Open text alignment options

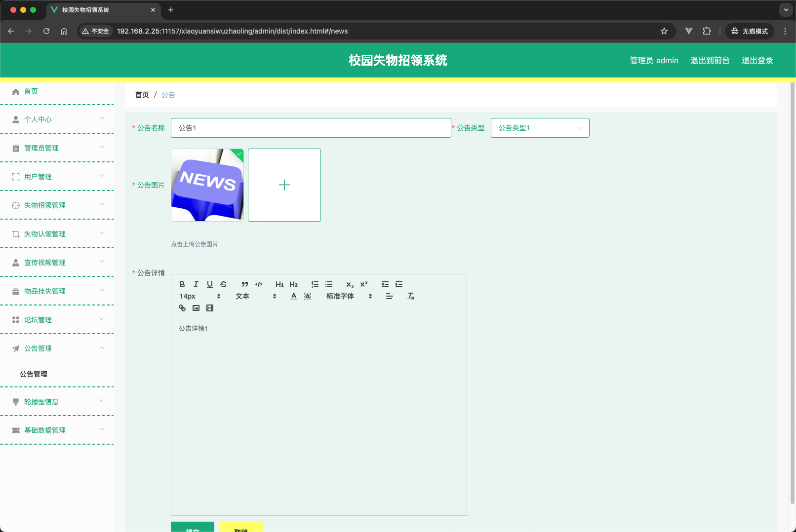click(390, 296)
